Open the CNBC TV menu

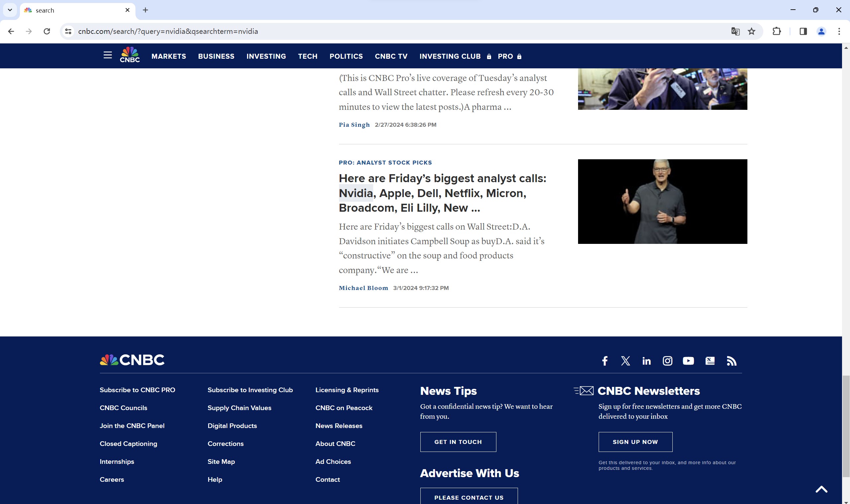click(x=391, y=56)
